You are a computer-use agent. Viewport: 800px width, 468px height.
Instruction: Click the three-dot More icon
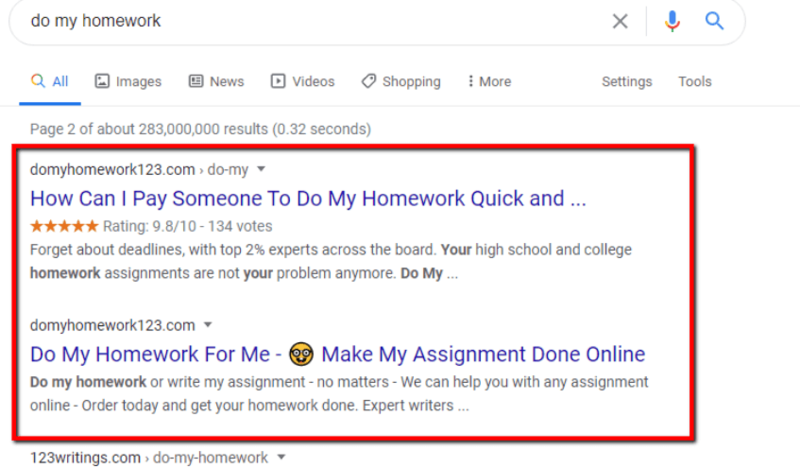point(470,81)
